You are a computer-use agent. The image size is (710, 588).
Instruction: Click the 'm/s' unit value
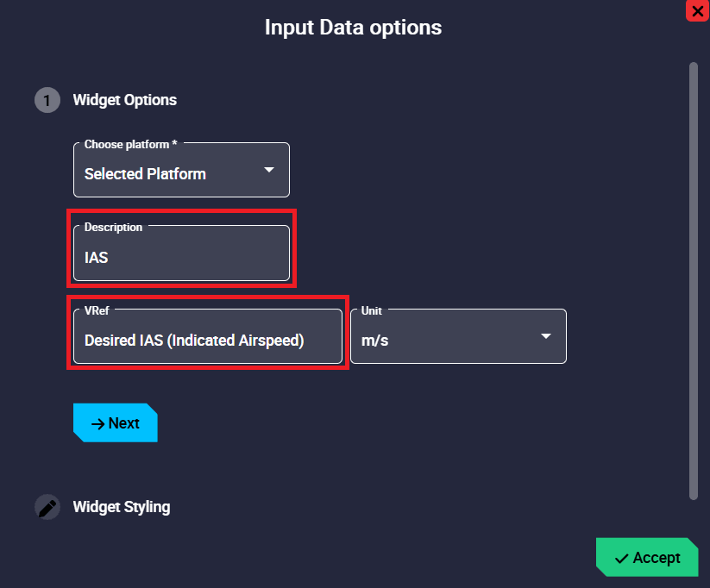375,341
